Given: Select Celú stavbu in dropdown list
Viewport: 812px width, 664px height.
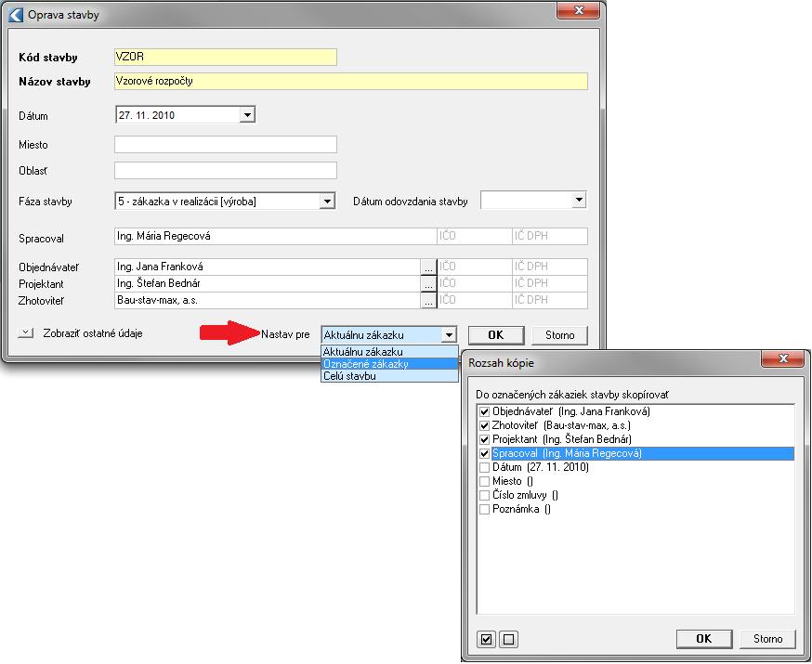Looking at the screenshot, I should tap(389, 376).
